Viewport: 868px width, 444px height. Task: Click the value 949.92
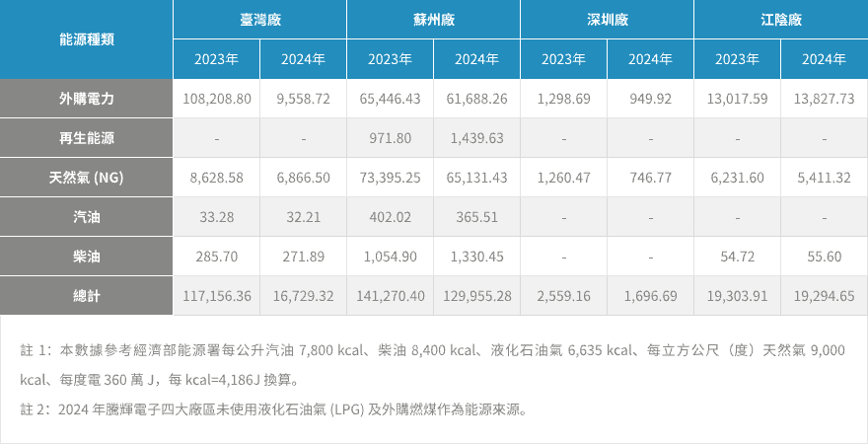click(x=650, y=99)
